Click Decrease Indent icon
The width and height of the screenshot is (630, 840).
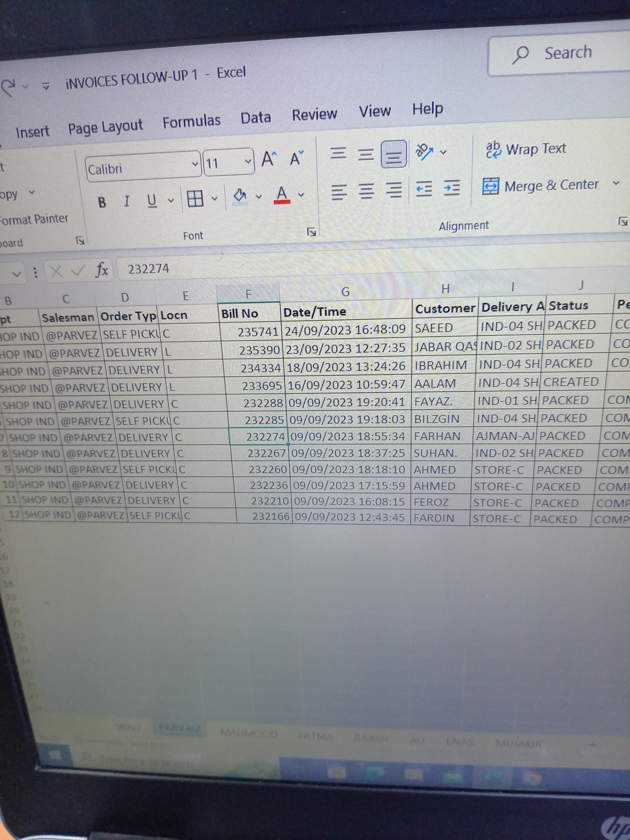pos(424,188)
